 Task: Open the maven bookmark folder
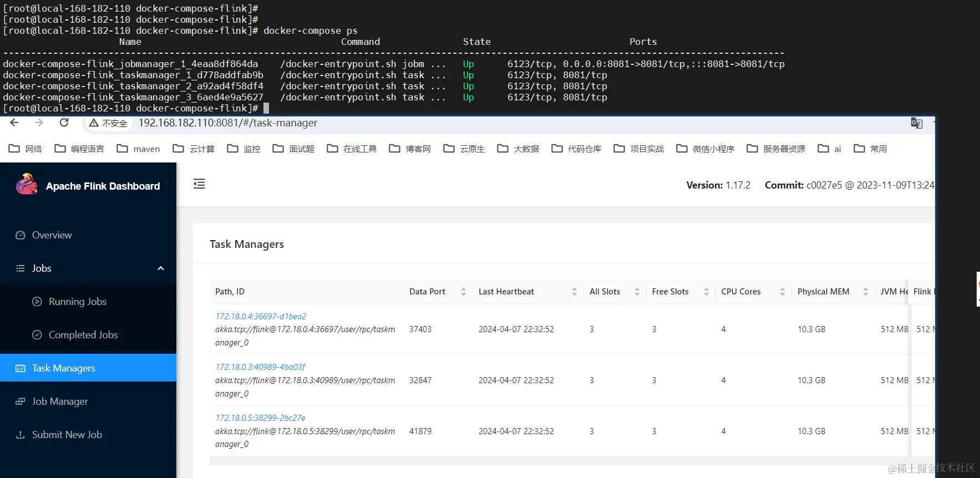[139, 149]
